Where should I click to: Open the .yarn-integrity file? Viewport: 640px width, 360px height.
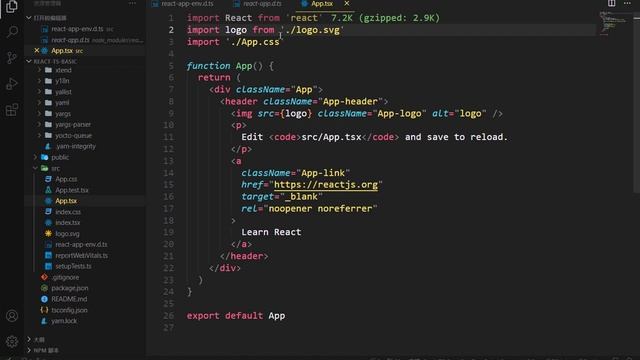click(76, 146)
